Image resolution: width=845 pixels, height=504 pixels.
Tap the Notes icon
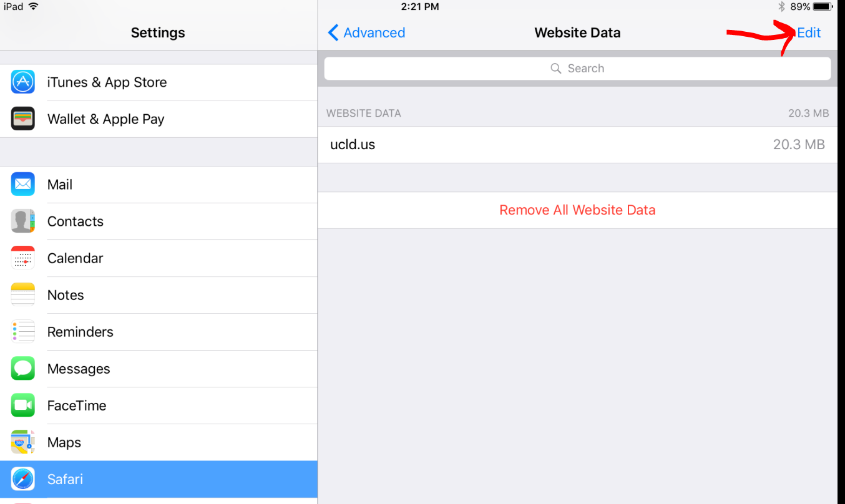click(x=23, y=295)
